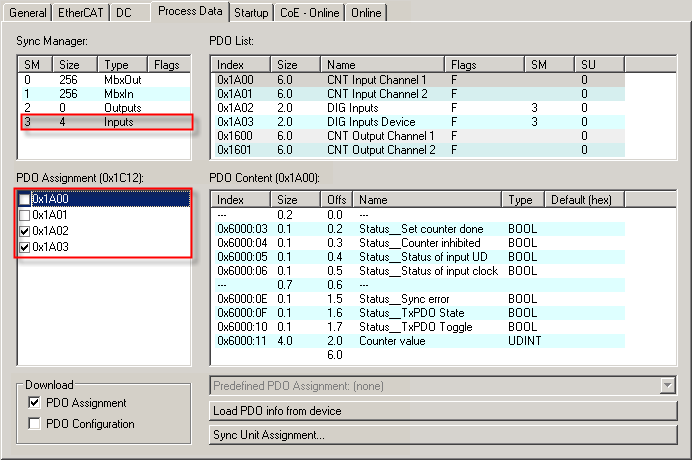Select Status__Status of input UD entry
692x460 pixels.
(418, 257)
